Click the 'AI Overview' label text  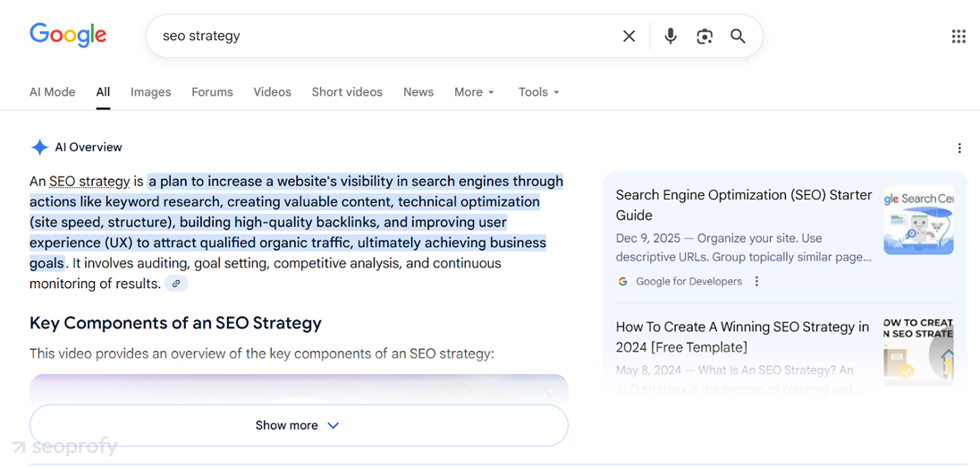click(89, 148)
